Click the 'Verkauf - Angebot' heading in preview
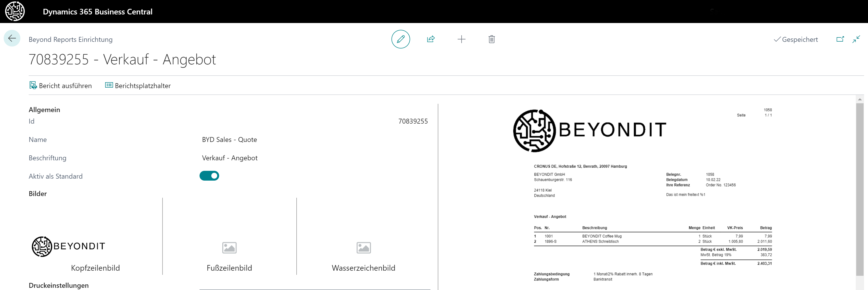The image size is (868, 290). [550, 217]
